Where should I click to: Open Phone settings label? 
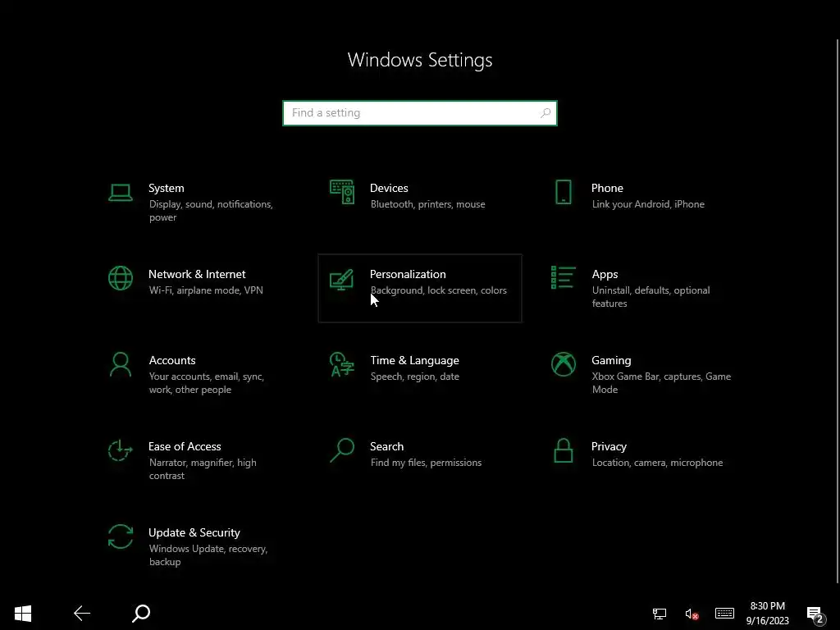[x=607, y=188]
